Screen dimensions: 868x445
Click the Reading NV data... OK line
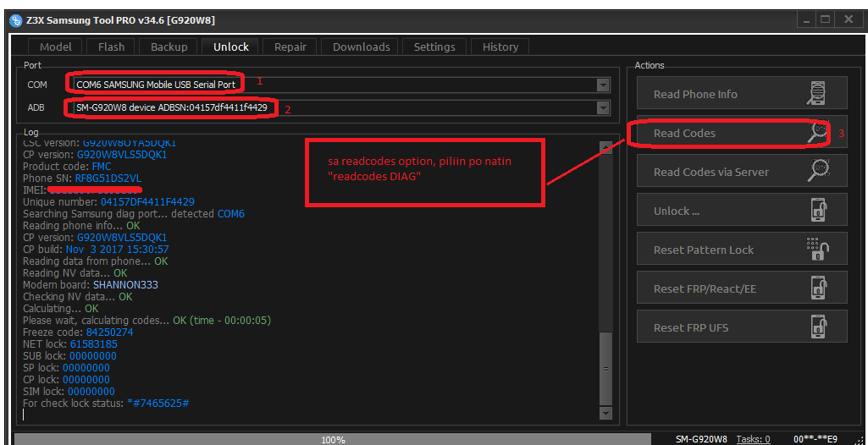click(75, 273)
